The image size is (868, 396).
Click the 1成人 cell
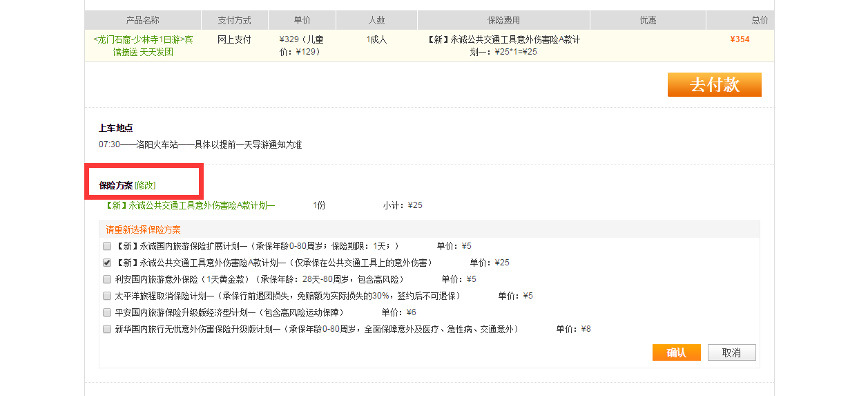point(376,39)
